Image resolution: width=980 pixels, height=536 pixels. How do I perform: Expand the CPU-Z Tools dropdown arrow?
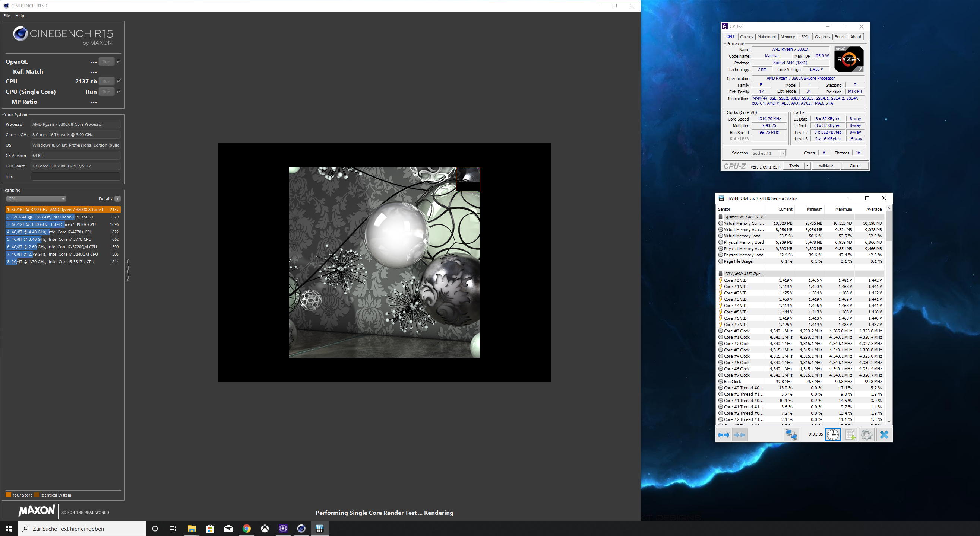[807, 166]
